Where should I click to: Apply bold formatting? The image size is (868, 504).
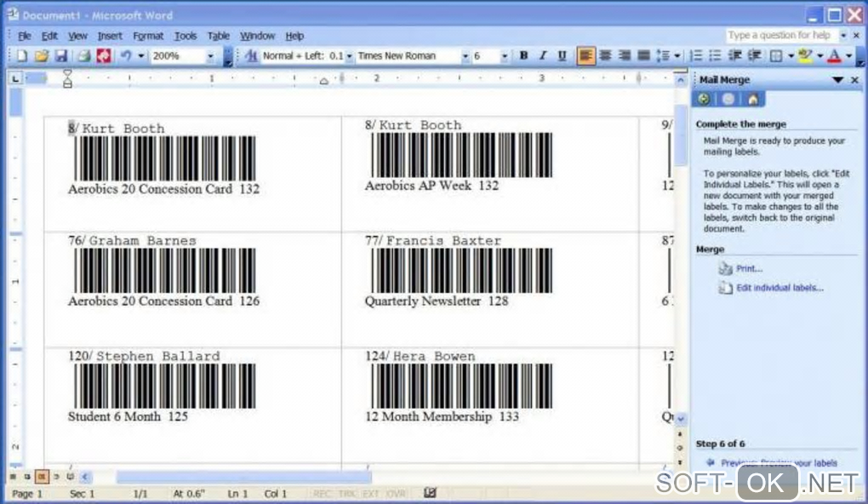pyautogui.click(x=523, y=56)
